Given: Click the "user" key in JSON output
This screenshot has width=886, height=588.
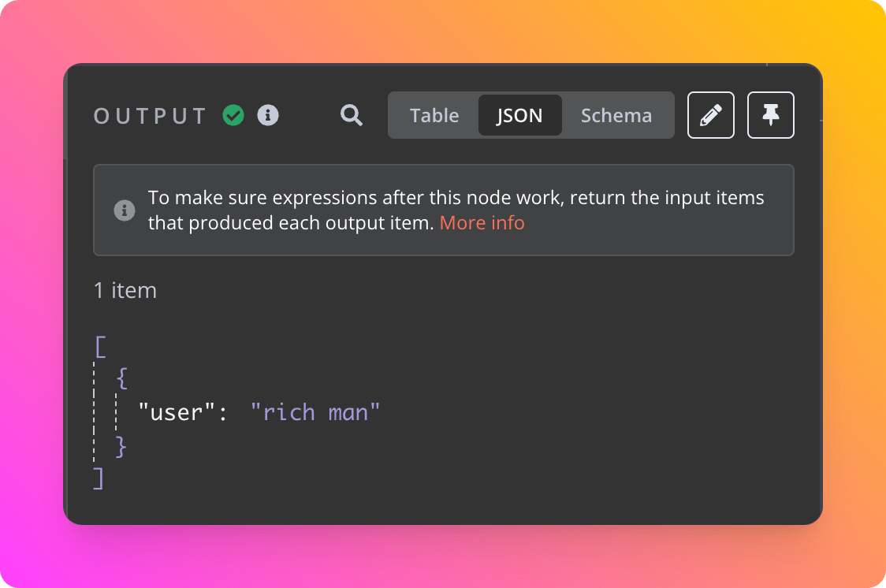Looking at the screenshot, I should tap(177, 412).
